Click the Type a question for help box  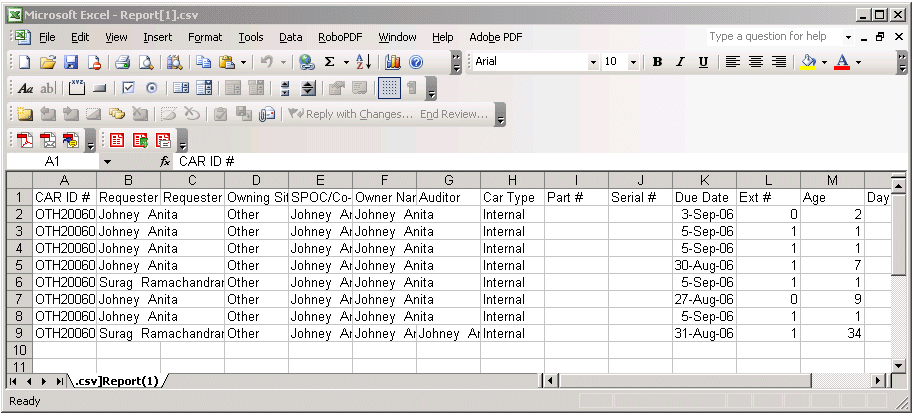point(774,37)
